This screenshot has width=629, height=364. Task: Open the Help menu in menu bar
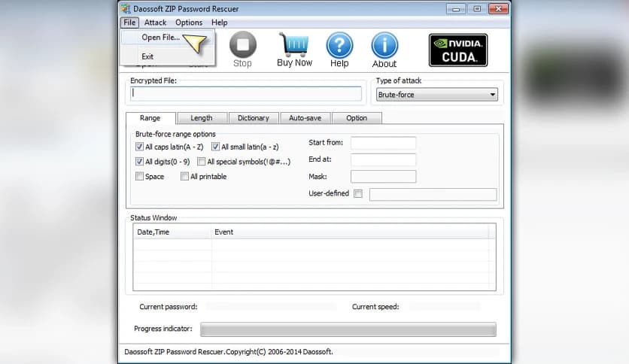[x=220, y=23]
